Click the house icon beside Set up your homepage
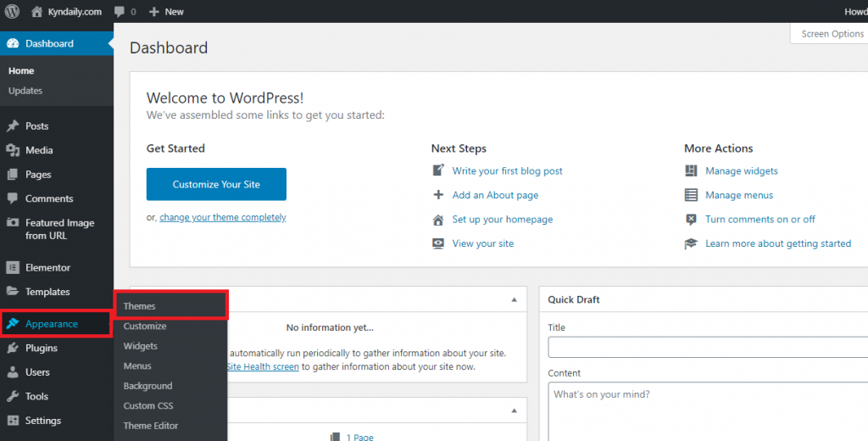Image resolution: width=868 pixels, height=441 pixels. point(438,220)
